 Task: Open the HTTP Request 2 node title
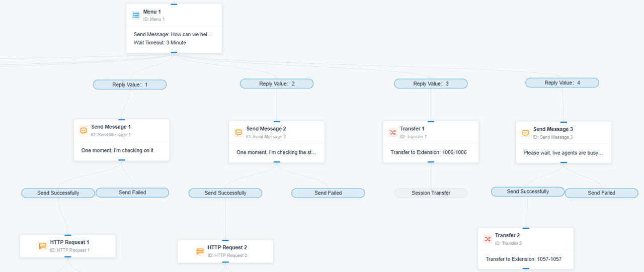point(227,247)
